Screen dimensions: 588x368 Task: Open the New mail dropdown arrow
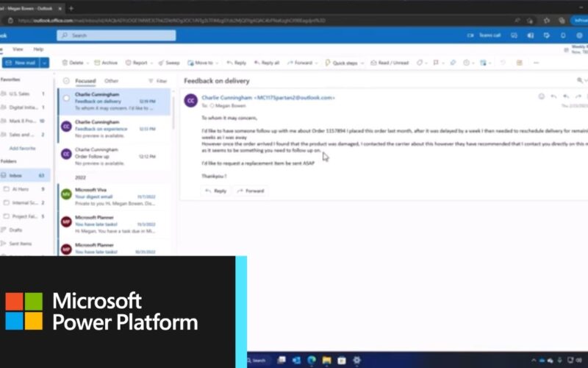pyautogui.click(x=45, y=63)
